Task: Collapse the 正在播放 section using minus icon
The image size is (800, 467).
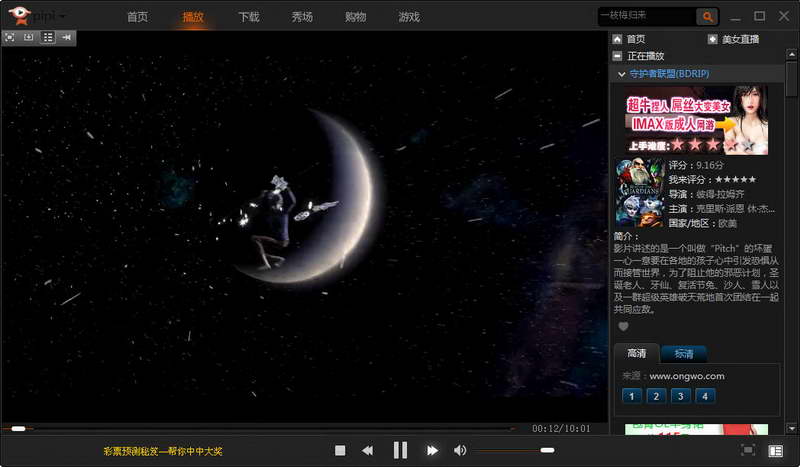Action: coord(617,56)
